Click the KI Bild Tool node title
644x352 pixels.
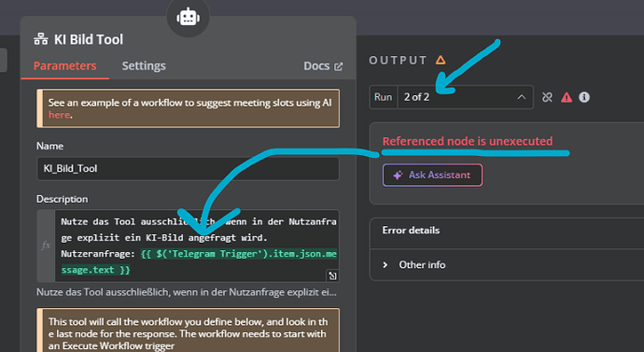(89, 39)
